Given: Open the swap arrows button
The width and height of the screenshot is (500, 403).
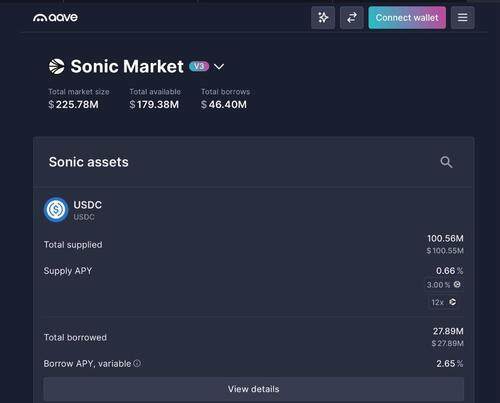Looking at the screenshot, I should tap(352, 18).
